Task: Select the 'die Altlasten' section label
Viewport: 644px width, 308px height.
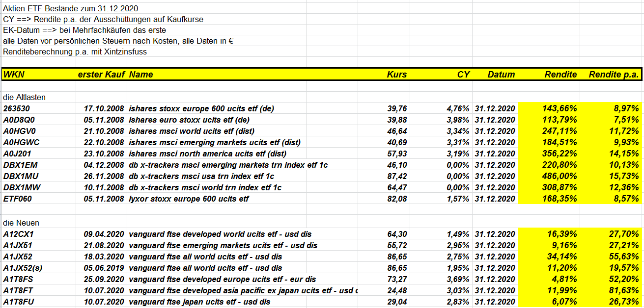Action: point(25,98)
